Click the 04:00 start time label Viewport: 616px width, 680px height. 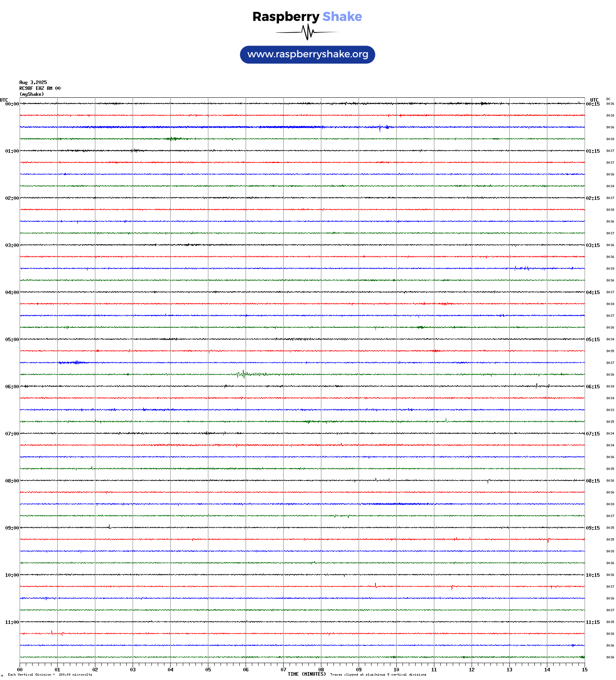(12, 292)
